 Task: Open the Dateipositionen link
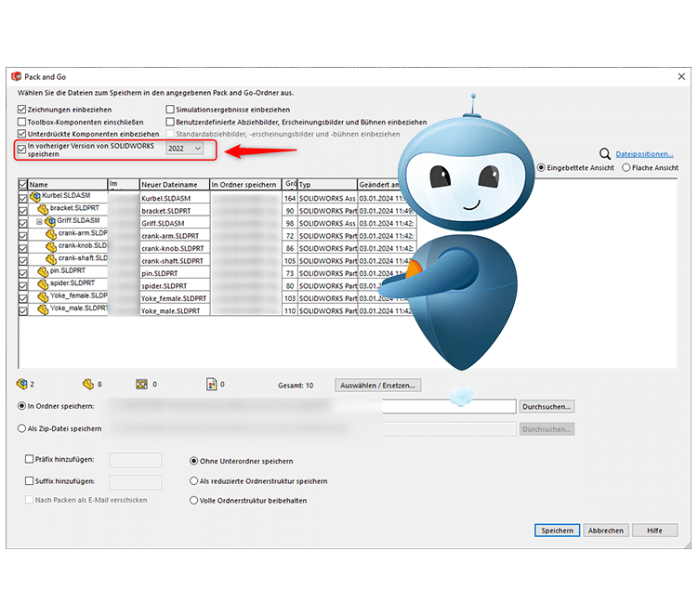(644, 154)
